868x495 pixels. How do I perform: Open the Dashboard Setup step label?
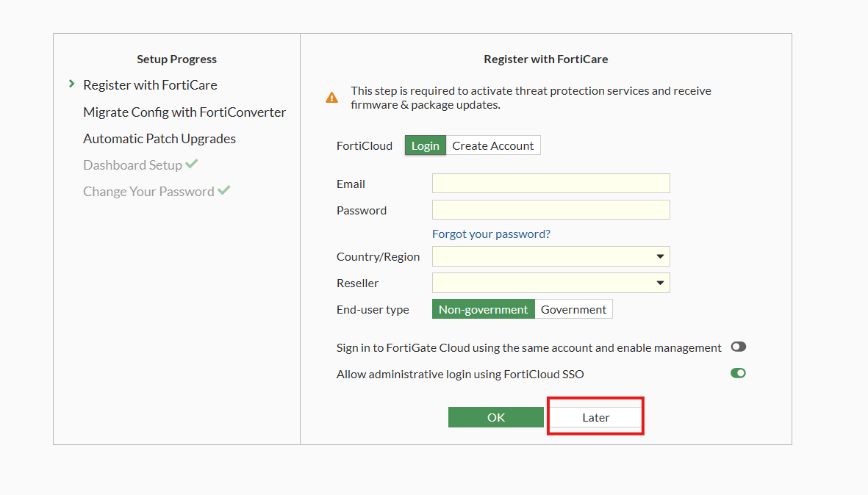132,165
